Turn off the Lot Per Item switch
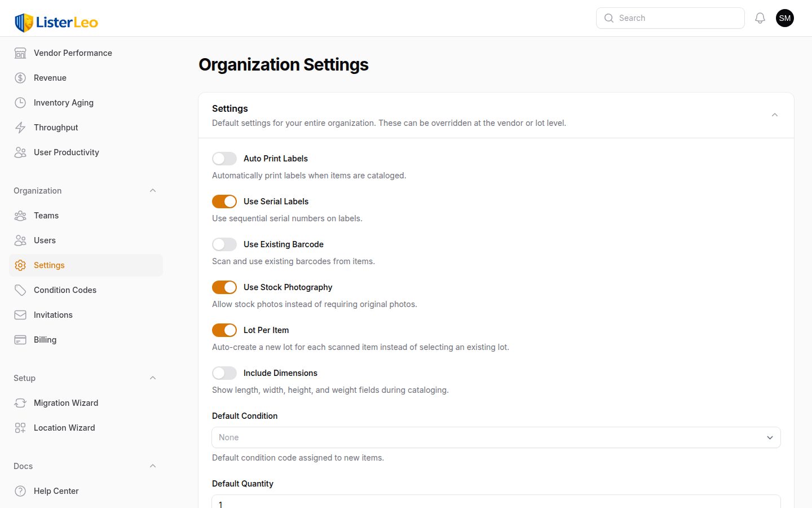Screen dimensions: 812x508 coord(224,330)
